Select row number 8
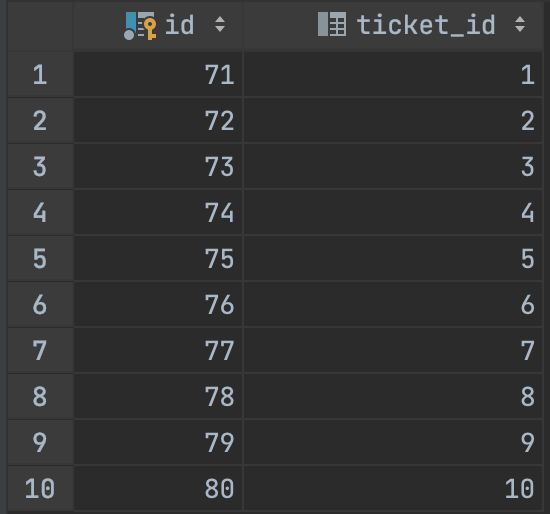 (40, 396)
